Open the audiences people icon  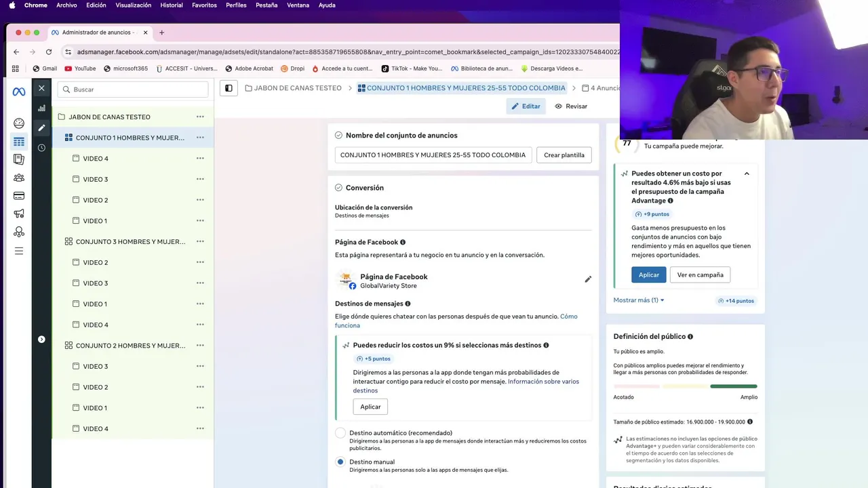coord(19,178)
